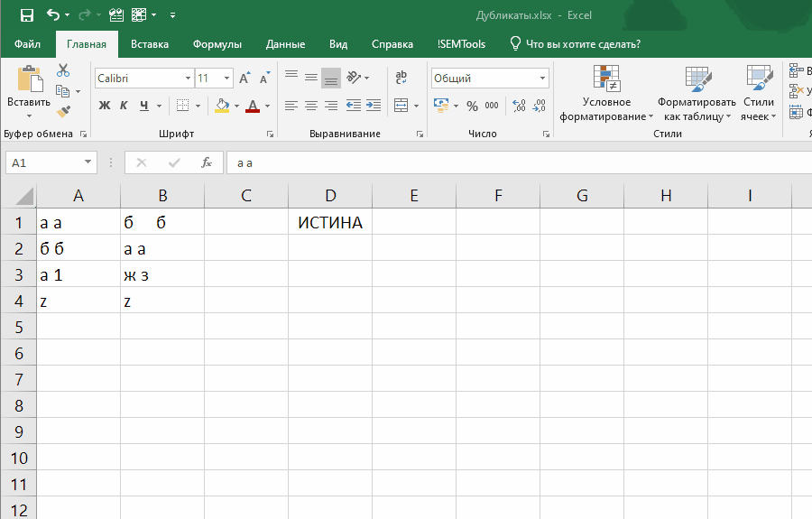This screenshot has width=812, height=519.
Task: Open the Name Box dropdown arrow
Action: click(x=88, y=162)
